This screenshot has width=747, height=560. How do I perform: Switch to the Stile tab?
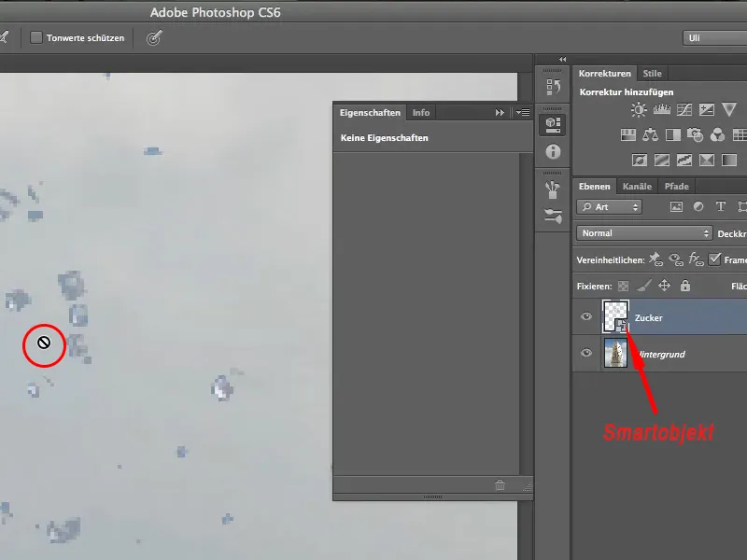652,74
